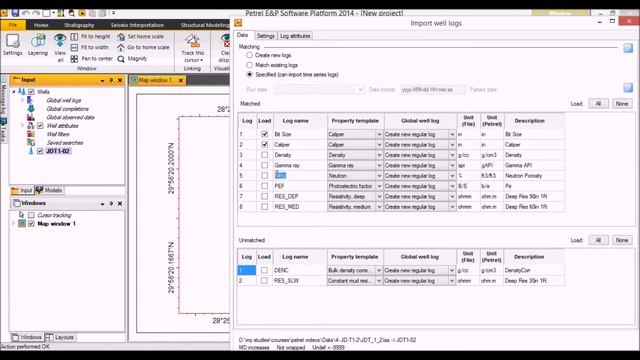Toggle the Map window 1 checkbox in Windows pane
Viewport: 640px width, 360px height.
[31, 223]
